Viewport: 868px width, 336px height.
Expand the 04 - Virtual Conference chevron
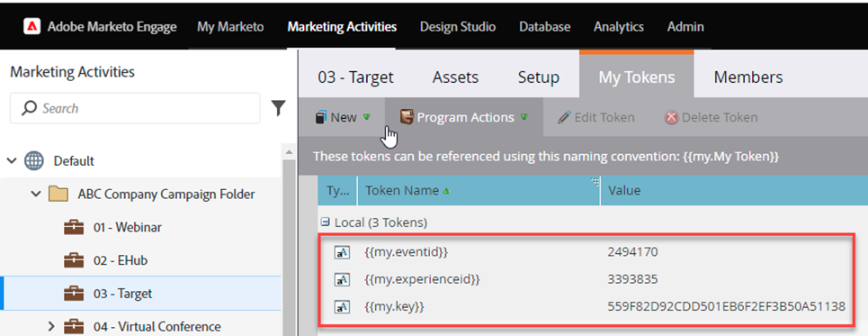click(x=52, y=326)
